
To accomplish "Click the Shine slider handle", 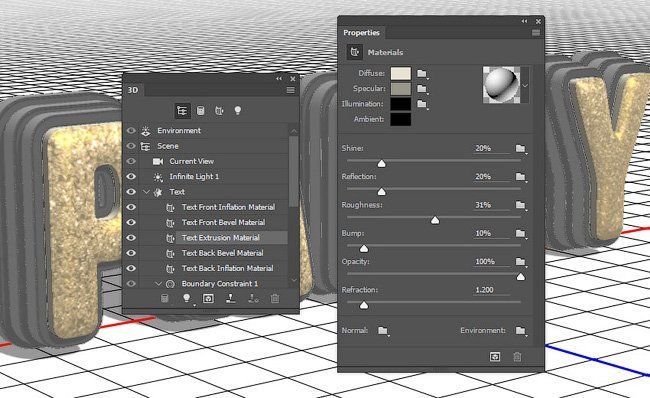I will tap(382, 163).
